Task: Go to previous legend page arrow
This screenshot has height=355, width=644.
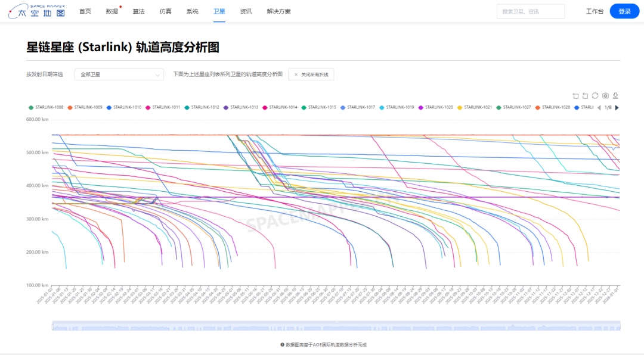Action: (599, 108)
